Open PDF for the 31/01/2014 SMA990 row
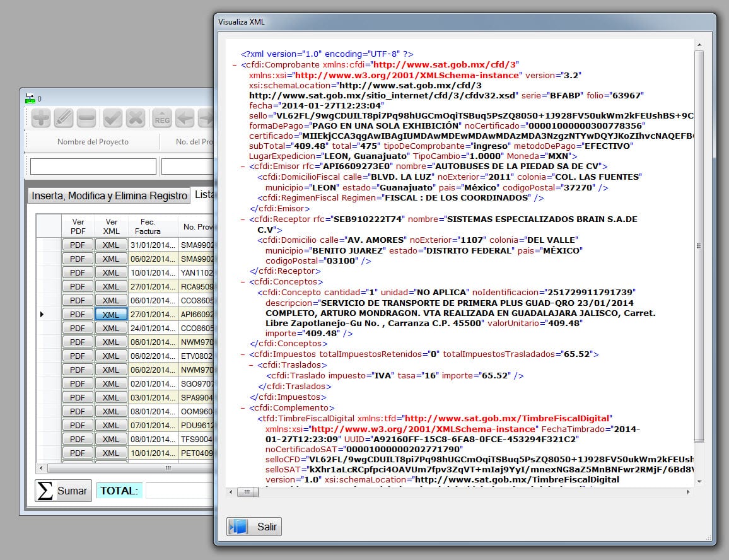Image resolution: width=729 pixels, height=560 pixels. point(78,245)
